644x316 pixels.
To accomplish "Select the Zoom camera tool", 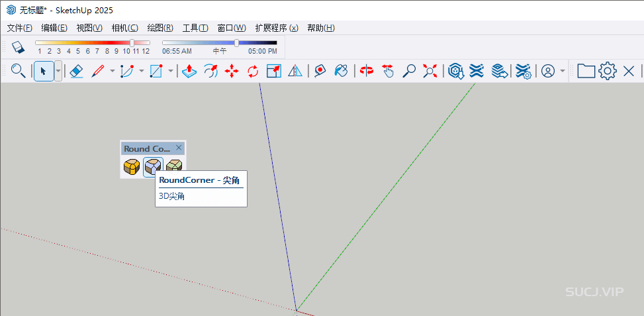I will click(408, 71).
